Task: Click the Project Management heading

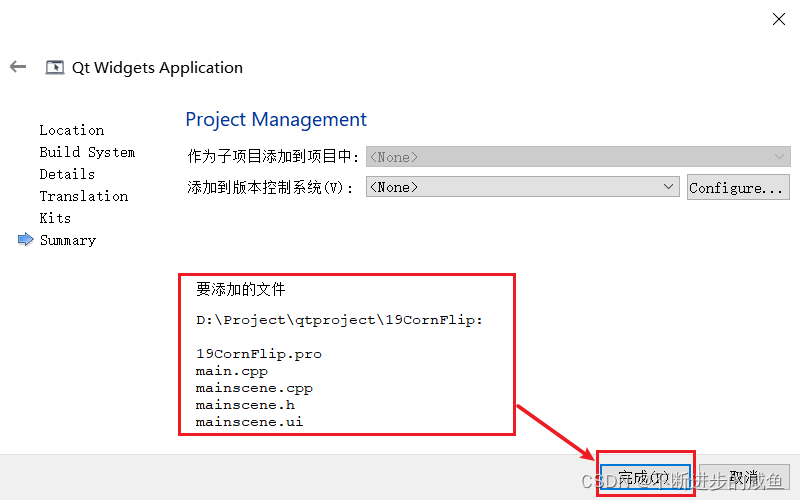Action: coord(276,119)
